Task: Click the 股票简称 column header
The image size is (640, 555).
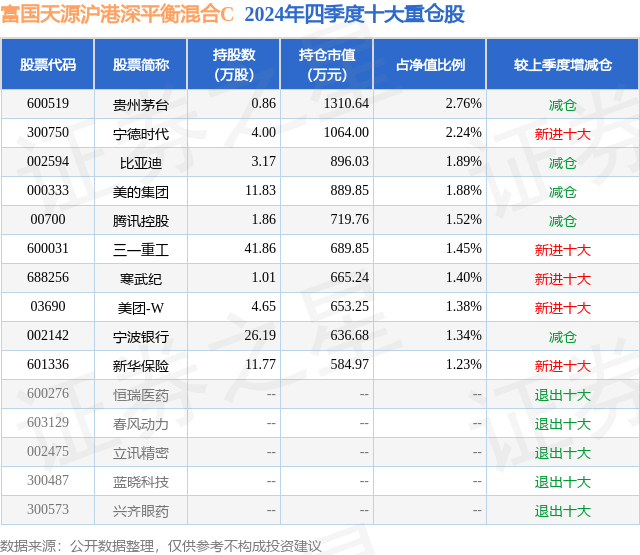Action: tap(141, 64)
